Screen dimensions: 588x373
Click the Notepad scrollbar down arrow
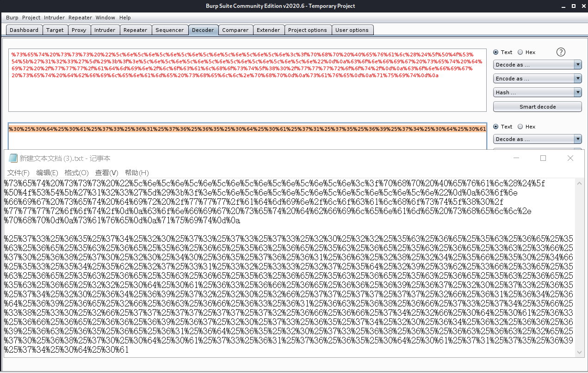pyautogui.click(x=579, y=352)
